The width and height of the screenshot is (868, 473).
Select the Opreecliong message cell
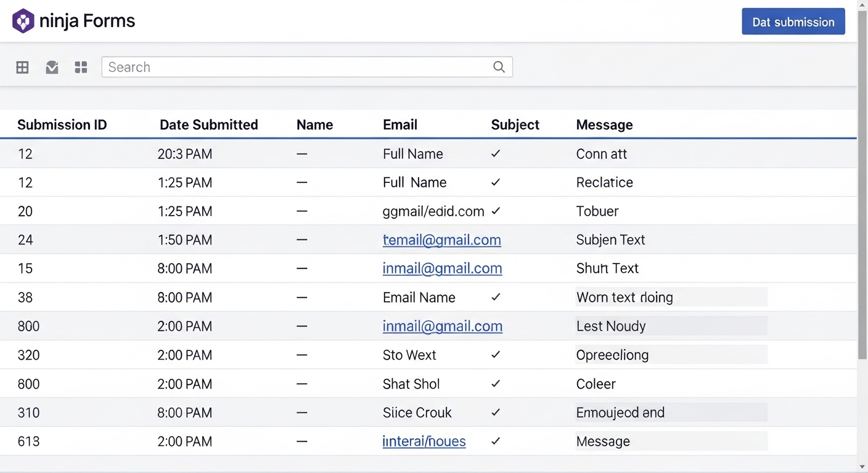coord(671,355)
